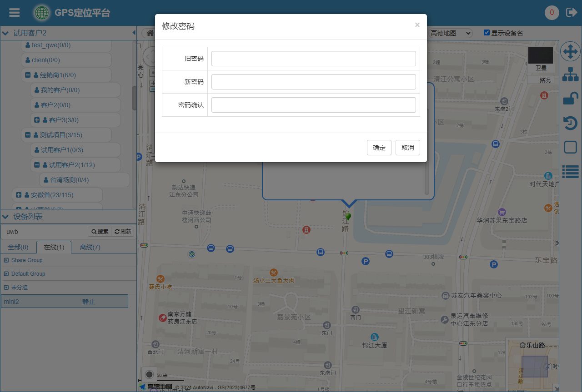Click the notification count badge
The image size is (582, 392).
[x=552, y=13]
